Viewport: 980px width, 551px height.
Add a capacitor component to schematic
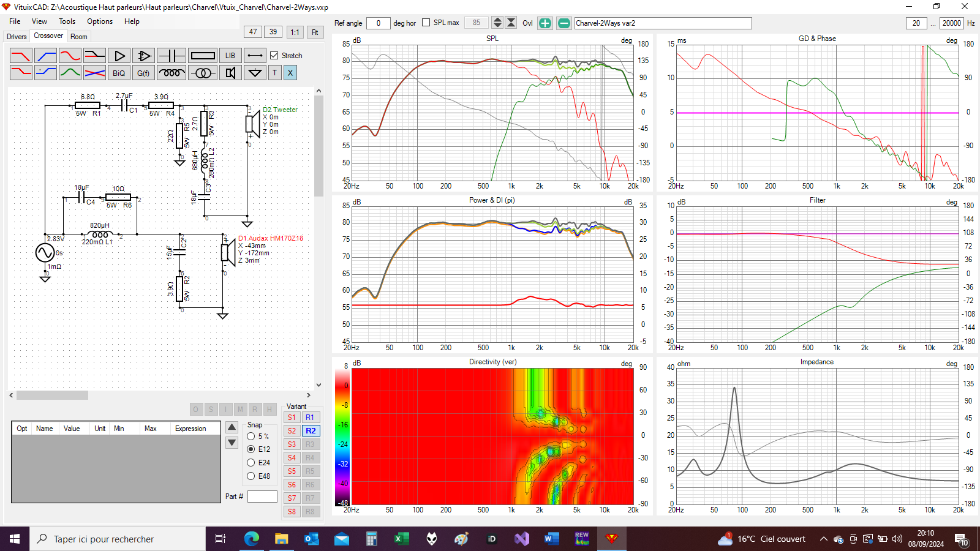(x=171, y=56)
